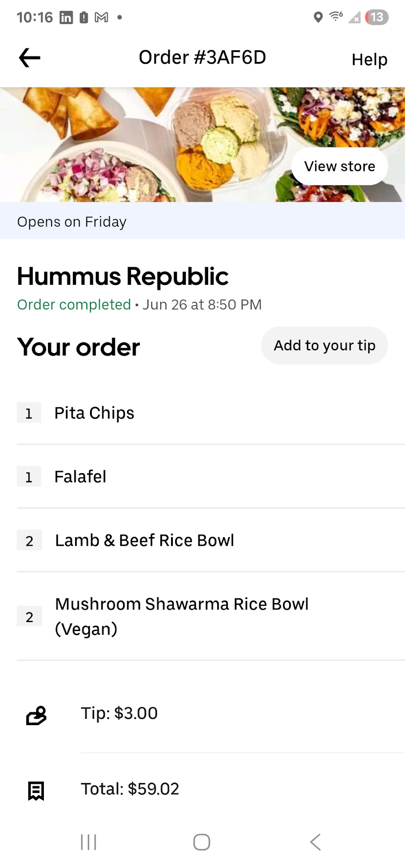The height and width of the screenshot is (868, 405).
Task: Open Android recent apps button
Action: 89,842
